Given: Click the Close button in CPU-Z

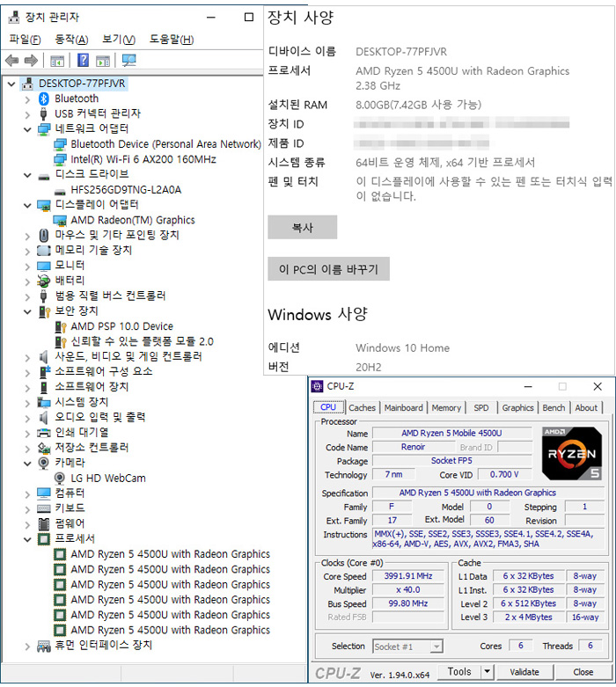Looking at the screenshot, I should pos(583,672).
